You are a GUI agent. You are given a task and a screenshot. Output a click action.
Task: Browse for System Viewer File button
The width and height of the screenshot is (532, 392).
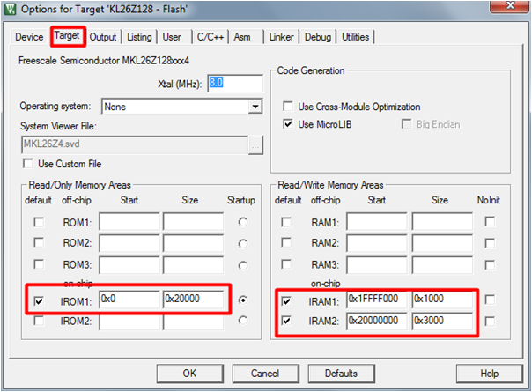tap(255, 145)
